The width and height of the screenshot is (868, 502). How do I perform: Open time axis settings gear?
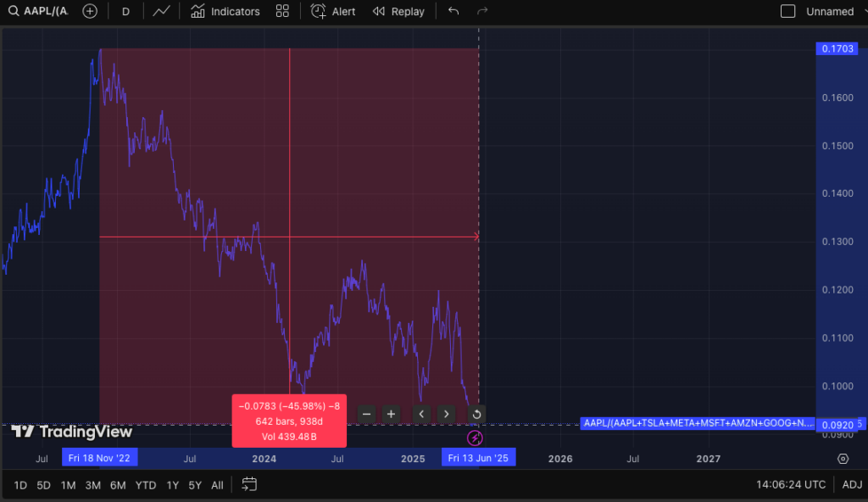tap(843, 459)
